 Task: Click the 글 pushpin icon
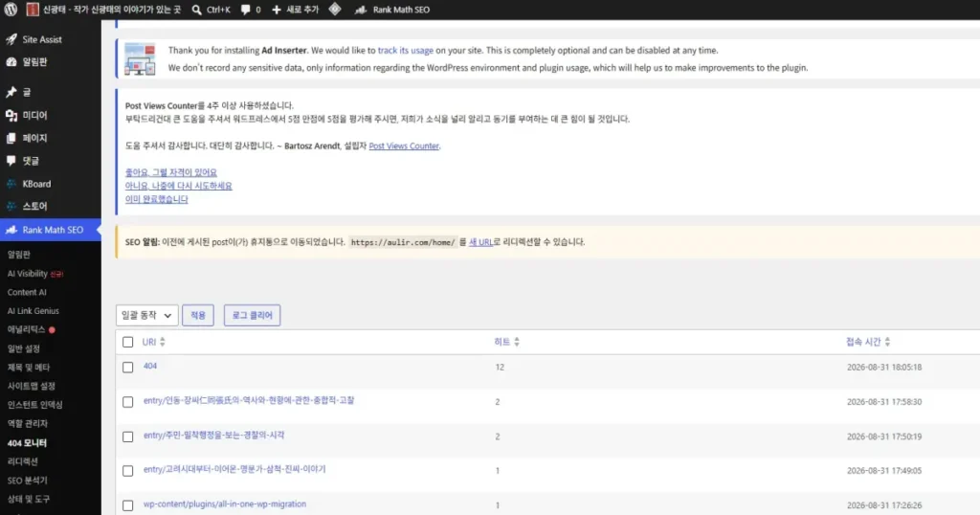click(x=11, y=92)
